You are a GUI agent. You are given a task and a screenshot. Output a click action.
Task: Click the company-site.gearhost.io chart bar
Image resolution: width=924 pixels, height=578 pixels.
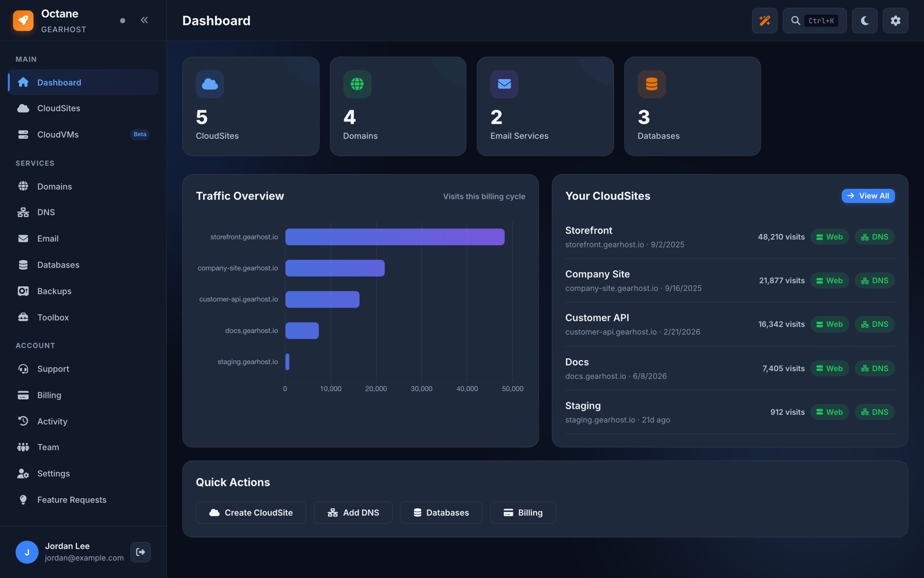pos(335,268)
